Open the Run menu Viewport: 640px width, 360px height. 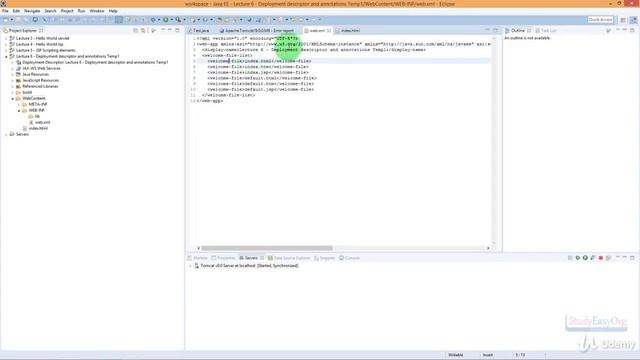click(82, 11)
